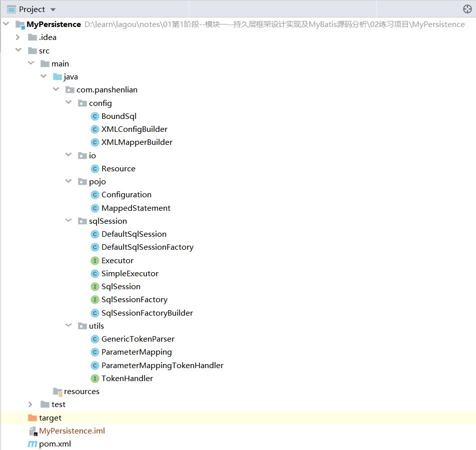The height and width of the screenshot is (450, 476).
Task: Click the ParameterMapping class icon
Action: [94, 353]
